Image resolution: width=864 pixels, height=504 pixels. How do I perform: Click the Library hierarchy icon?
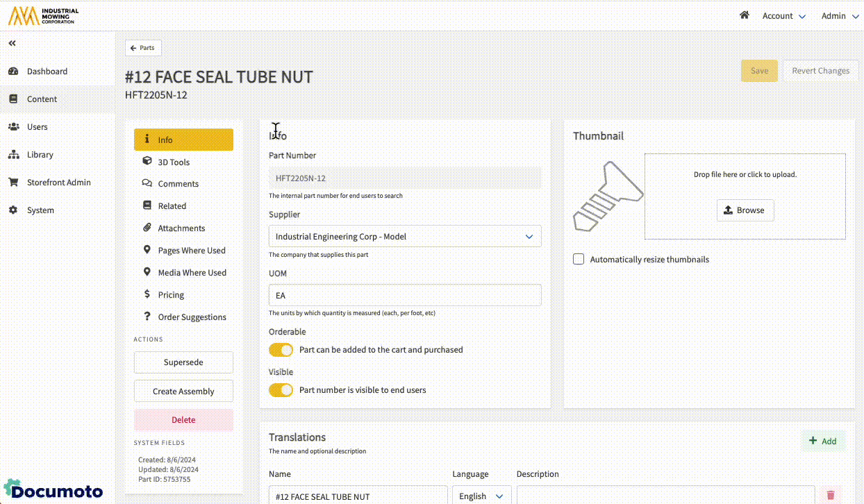coord(13,155)
